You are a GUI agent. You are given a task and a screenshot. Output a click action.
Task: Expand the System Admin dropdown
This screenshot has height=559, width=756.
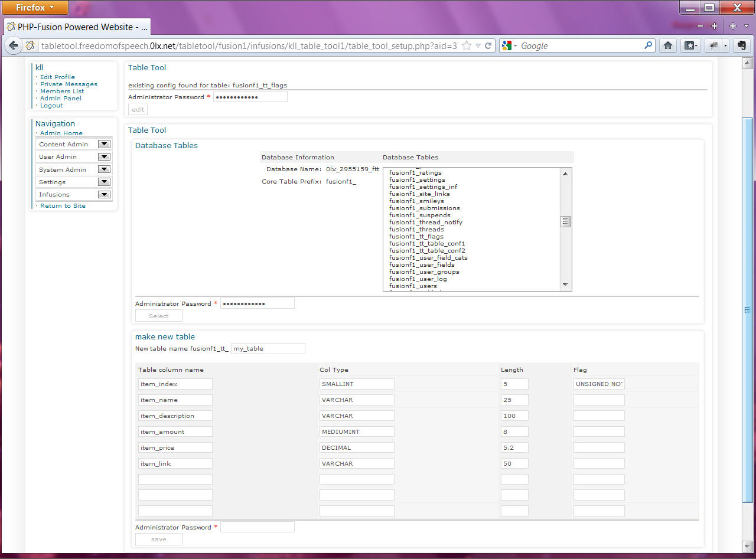(104, 169)
